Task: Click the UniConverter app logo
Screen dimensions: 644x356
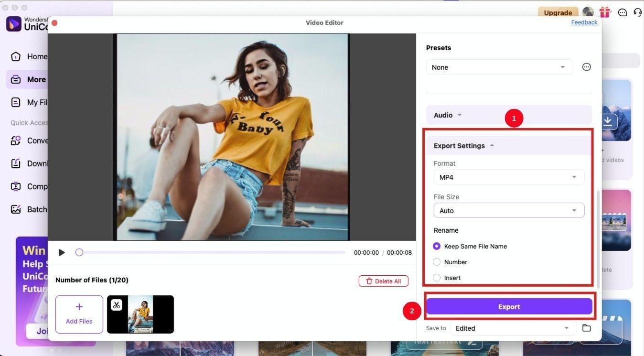Action: tap(14, 24)
